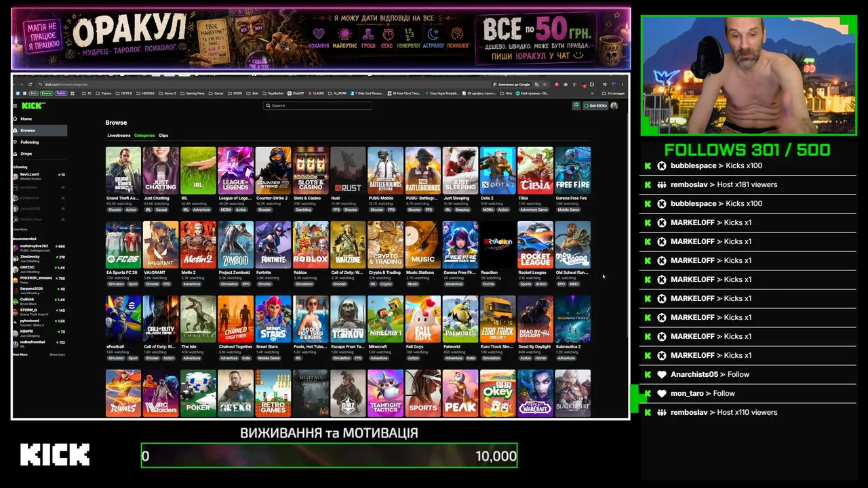The image size is (868, 488).
Task: Click the Mobile Game tag under Garena Free Fire
Action: pos(568,210)
